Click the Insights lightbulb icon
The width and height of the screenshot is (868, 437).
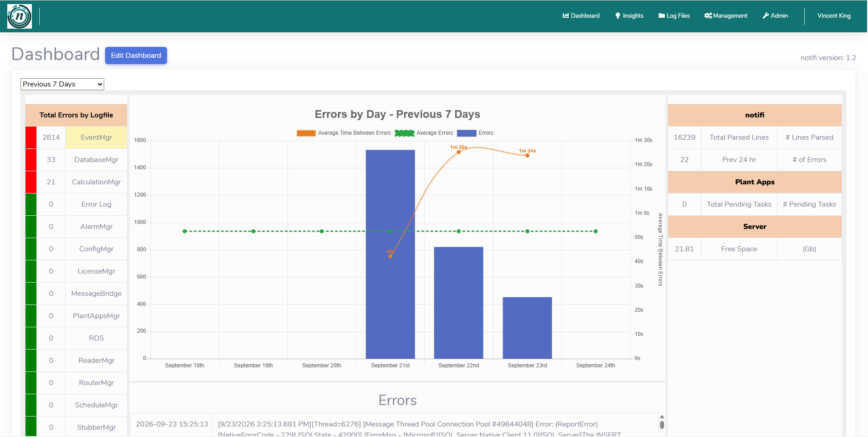coord(618,15)
